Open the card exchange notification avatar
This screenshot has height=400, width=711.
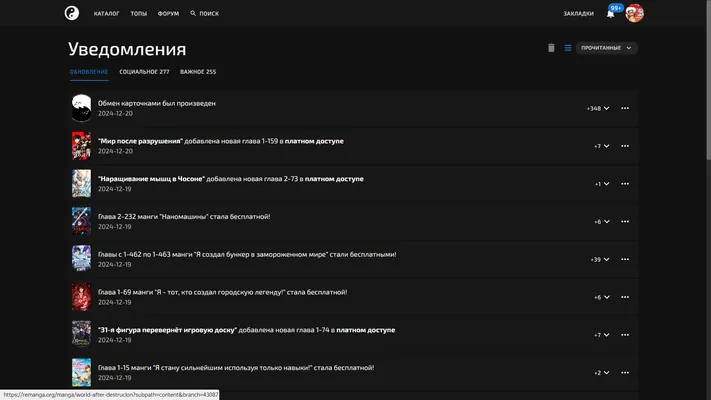pyautogui.click(x=81, y=108)
